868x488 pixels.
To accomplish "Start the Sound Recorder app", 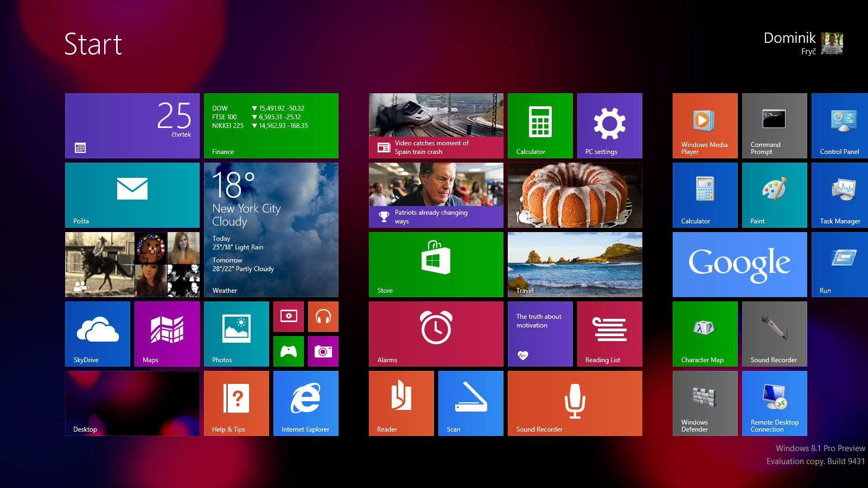I will [x=575, y=403].
